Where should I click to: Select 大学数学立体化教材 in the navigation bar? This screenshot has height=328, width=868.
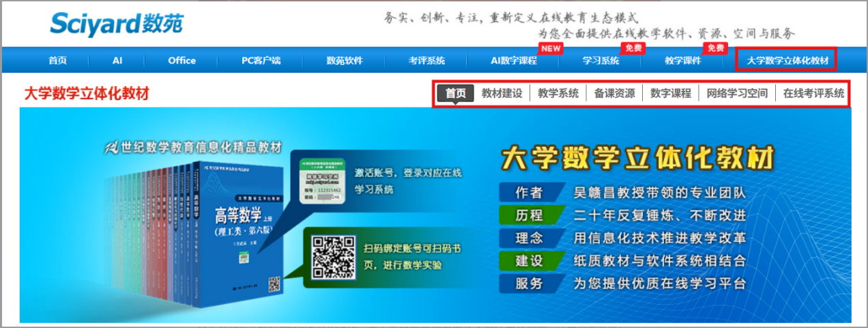point(787,60)
